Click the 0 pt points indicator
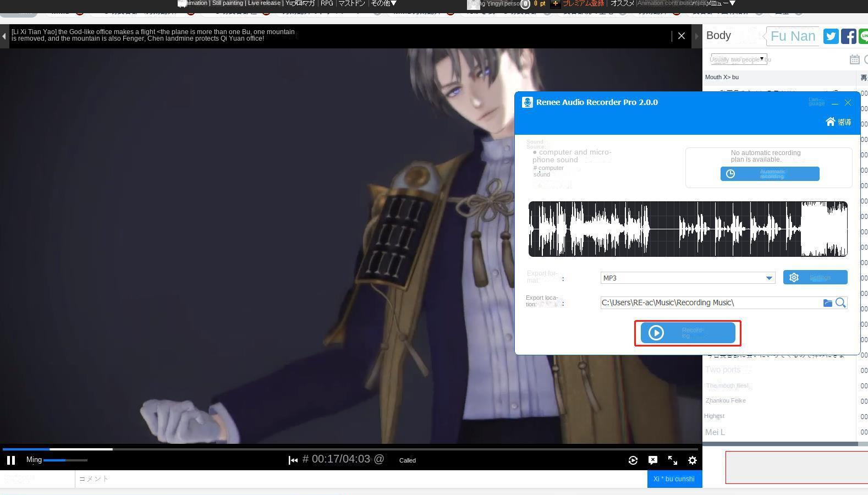This screenshot has width=868, height=495. point(540,4)
